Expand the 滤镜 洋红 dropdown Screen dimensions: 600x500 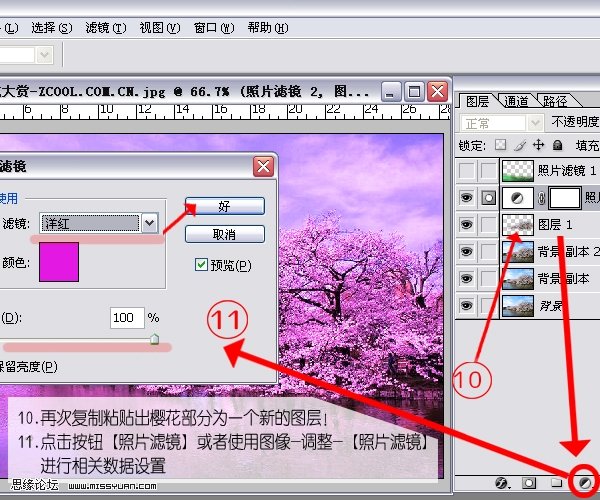click(x=150, y=223)
